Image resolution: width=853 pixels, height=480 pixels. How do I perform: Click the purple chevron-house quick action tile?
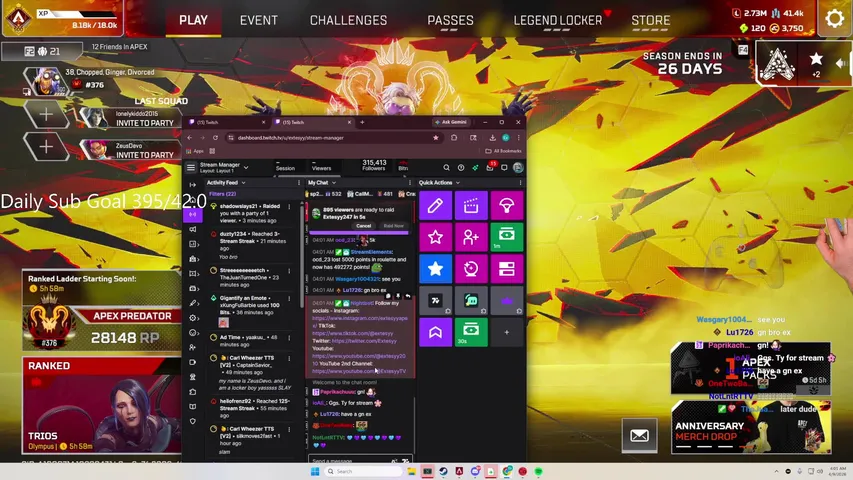tap(435, 332)
